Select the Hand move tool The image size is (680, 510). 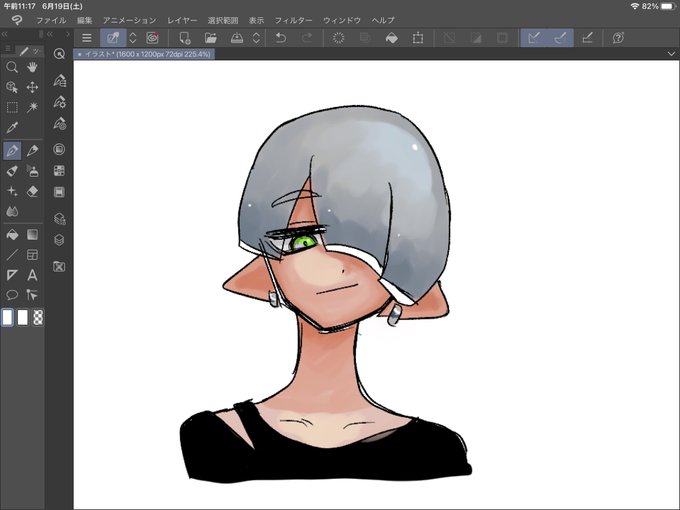[32, 67]
